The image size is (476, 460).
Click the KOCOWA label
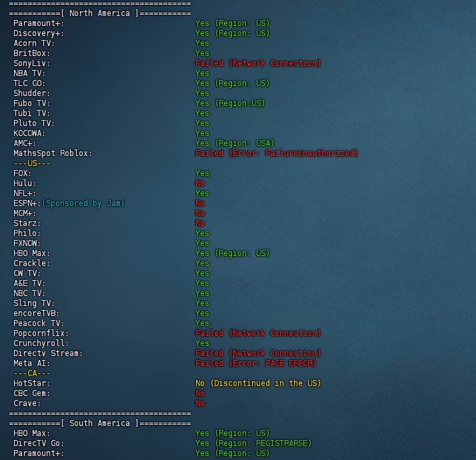click(29, 133)
